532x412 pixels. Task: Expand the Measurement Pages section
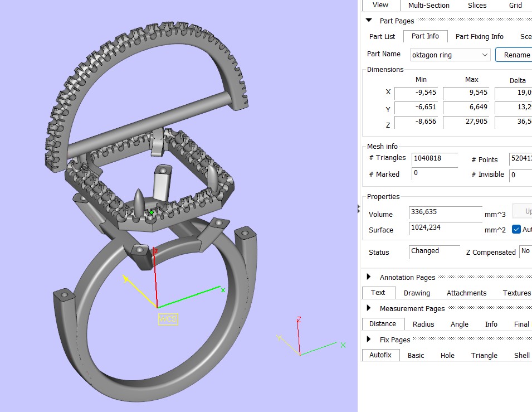tap(369, 308)
